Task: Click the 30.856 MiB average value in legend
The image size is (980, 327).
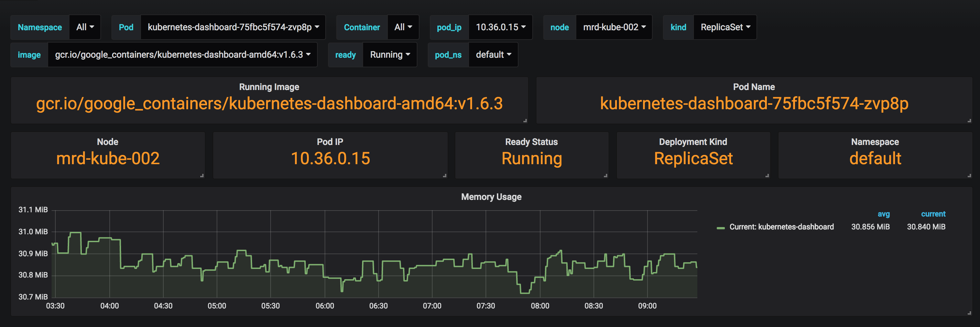Action: [x=870, y=227]
